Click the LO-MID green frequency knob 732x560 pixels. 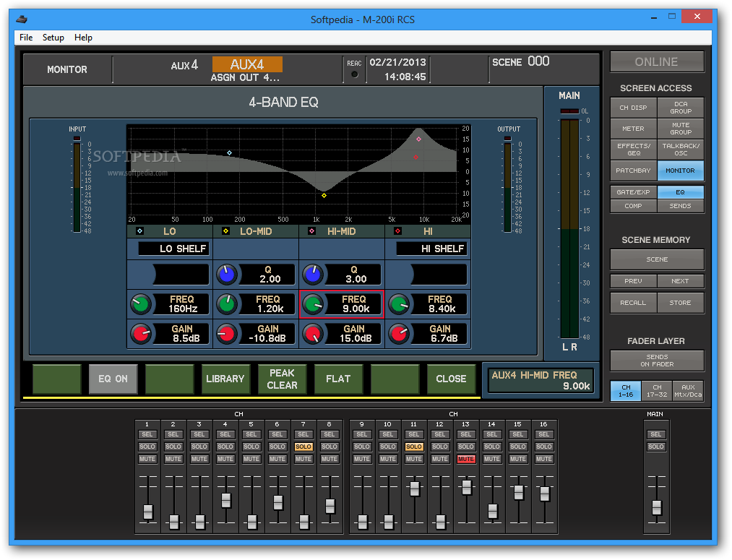[227, 304]
